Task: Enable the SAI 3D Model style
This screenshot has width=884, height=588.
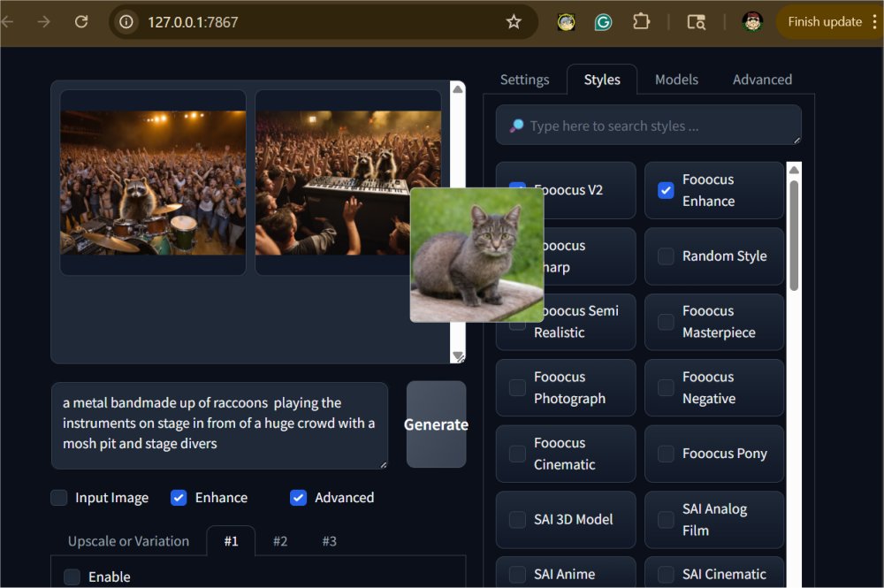Action: pos(517,520)
